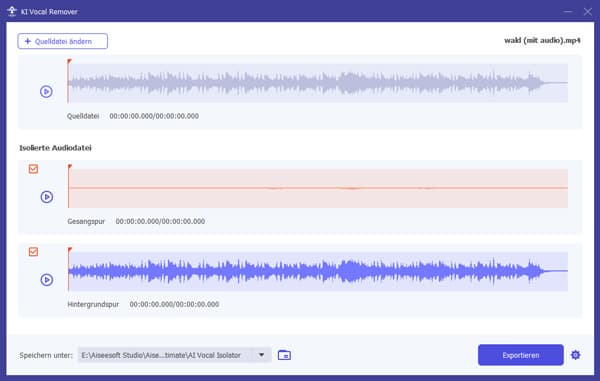Click the KI Vocal Remover app icon
Image resolution: width=600 pixels, height=381 pixels.
[12, 11]
